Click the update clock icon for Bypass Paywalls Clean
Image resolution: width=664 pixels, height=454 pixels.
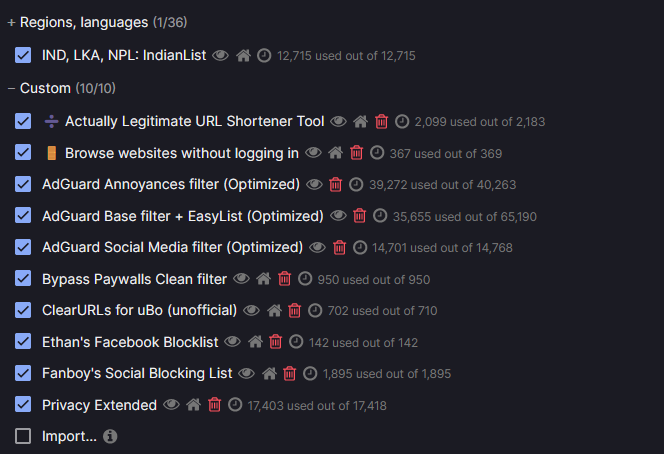pos(305,279)
